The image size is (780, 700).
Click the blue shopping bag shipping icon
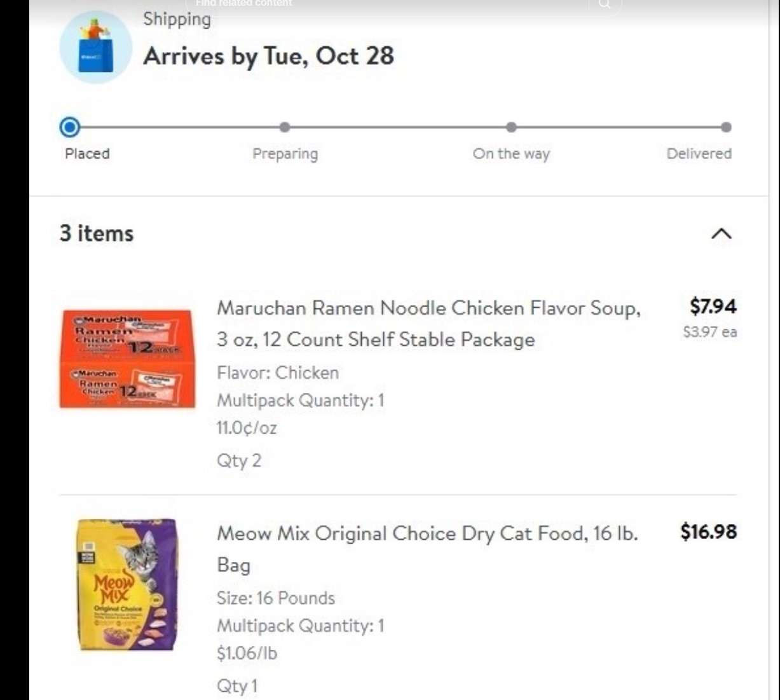[x=96, y=48]
